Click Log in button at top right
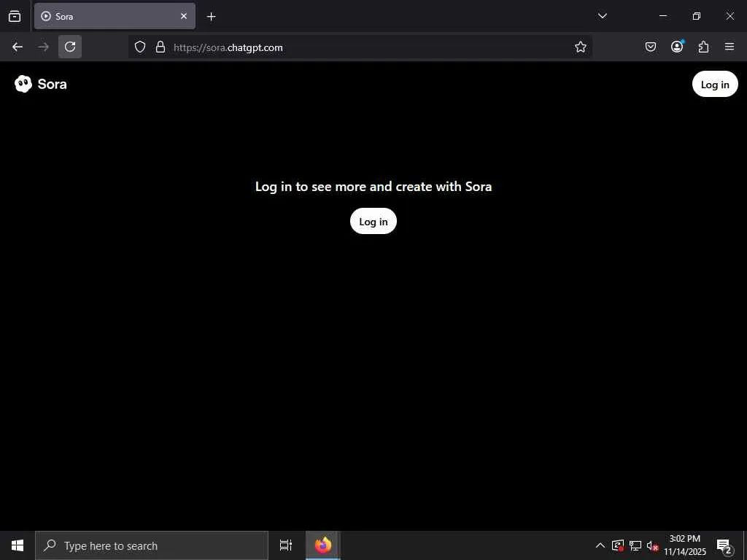747x560 pixels. (715, 85)
